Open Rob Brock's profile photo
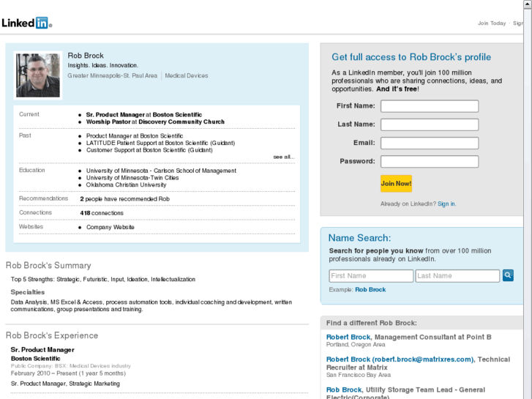 [38, 75]
